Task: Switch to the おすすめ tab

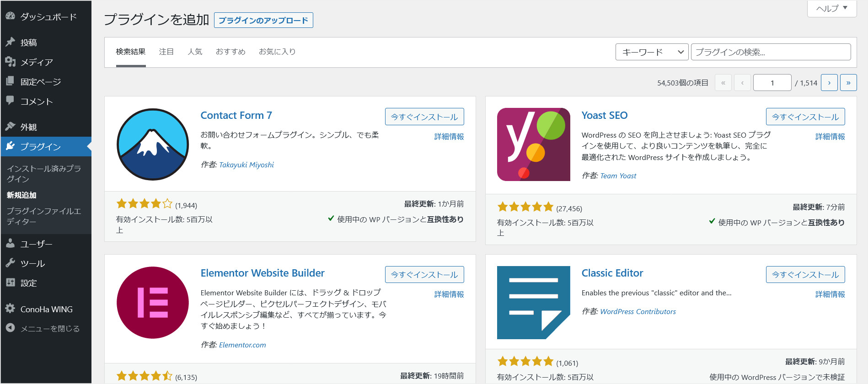Action: click(230, 52)
